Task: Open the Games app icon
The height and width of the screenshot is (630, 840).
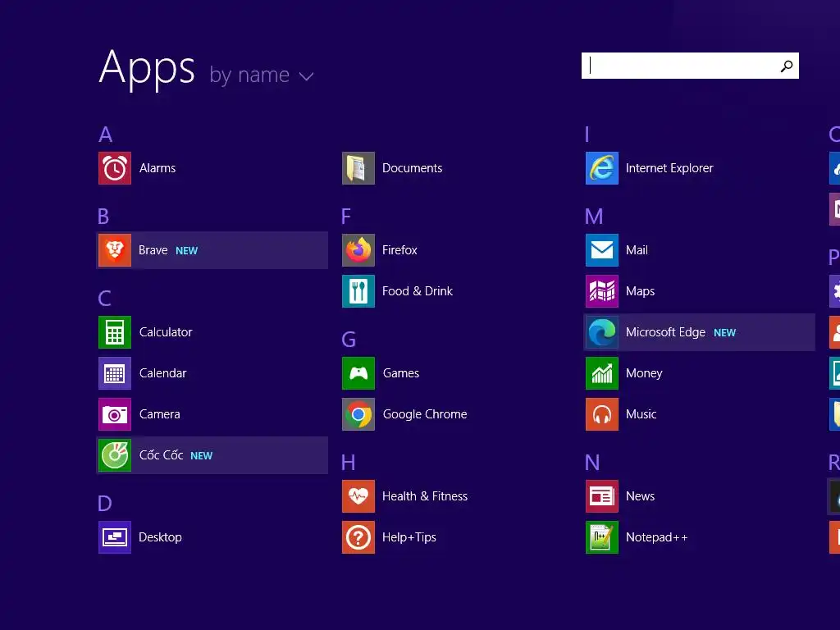Action: coord(358,373)
